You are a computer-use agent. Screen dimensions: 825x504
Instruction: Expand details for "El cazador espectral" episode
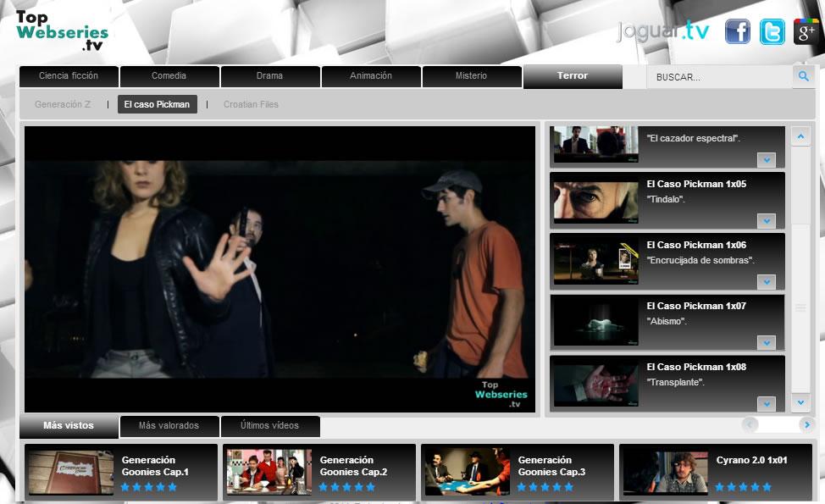[767, 159]
